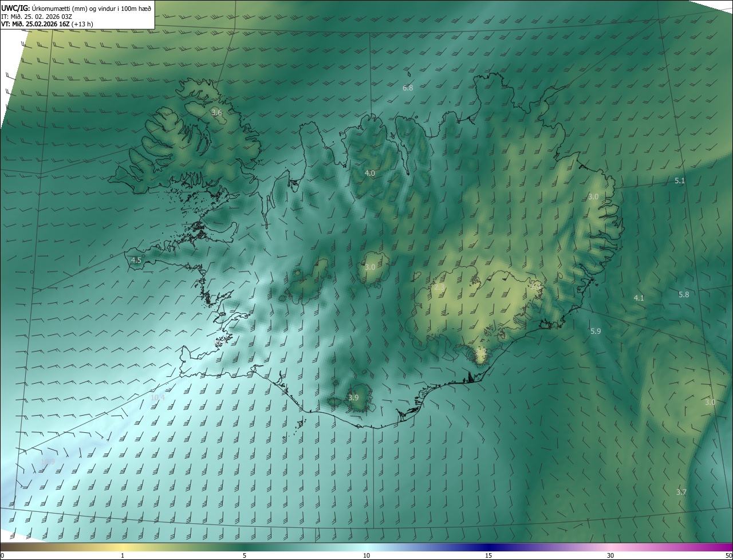Click the yellow section of the colour bar
The height and width of the screenshot is (560, 733).
pyautogui.click(x=123, y=547)
